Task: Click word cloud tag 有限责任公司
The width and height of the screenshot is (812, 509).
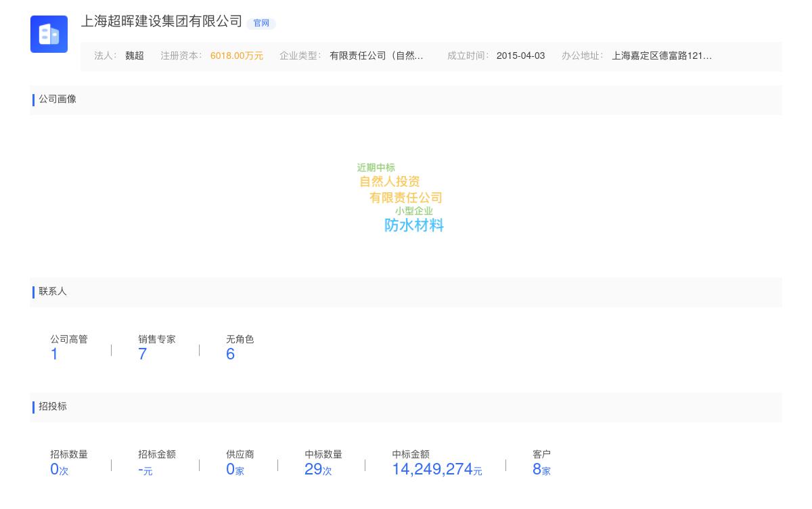Action: pyautogui.click(x=406, y=198)
